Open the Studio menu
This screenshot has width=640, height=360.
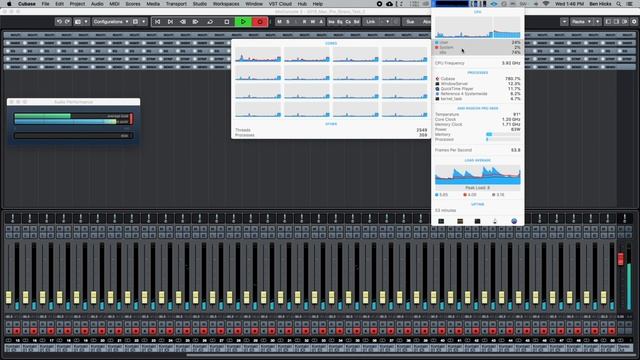click(200, 4)
